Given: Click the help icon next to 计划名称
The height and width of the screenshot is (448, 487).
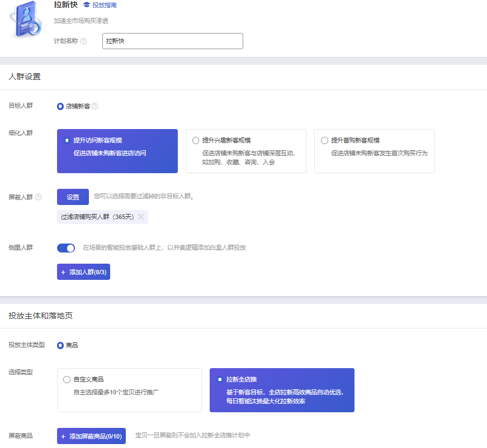Looking at the screenshot, I should tap(83, 41).
